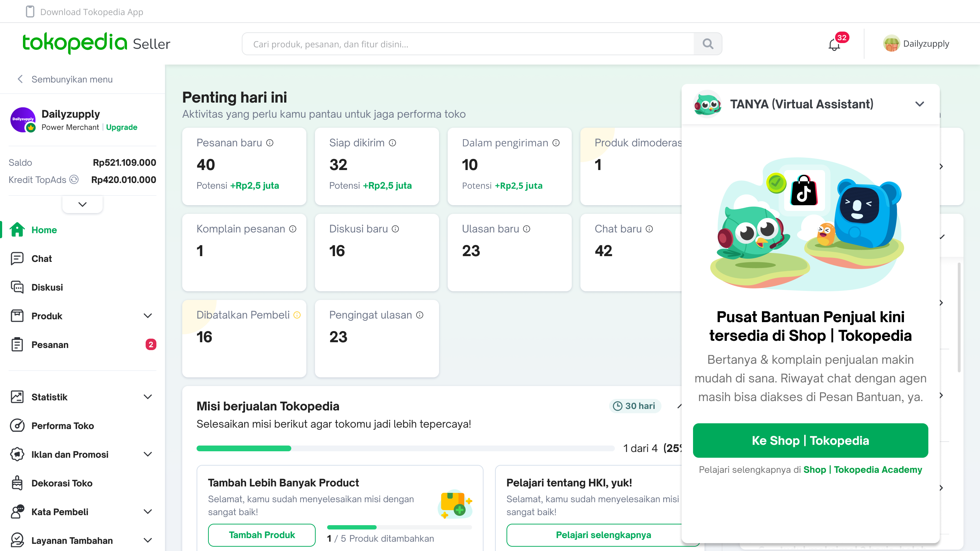Image resolution: width=980 pixels, height=551 pixels.
Task: Expand Iklan dan Promosi submenu
Action: 147,455
